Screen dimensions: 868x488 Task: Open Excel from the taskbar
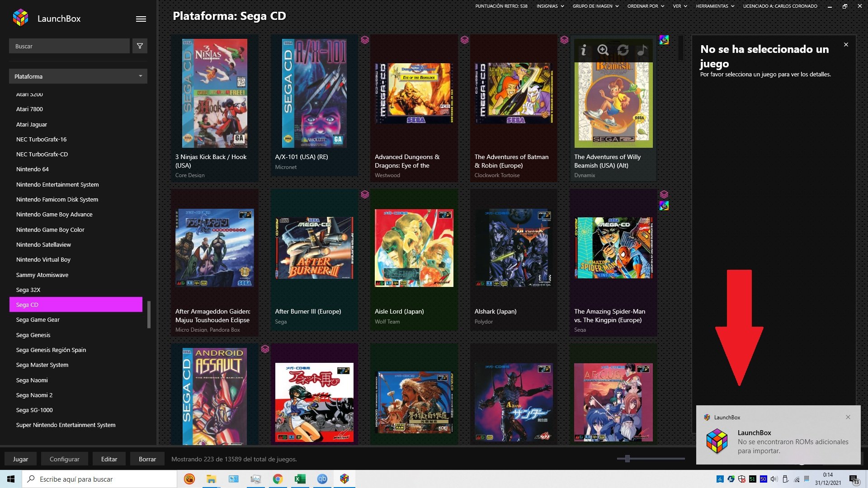pos(300,479)
